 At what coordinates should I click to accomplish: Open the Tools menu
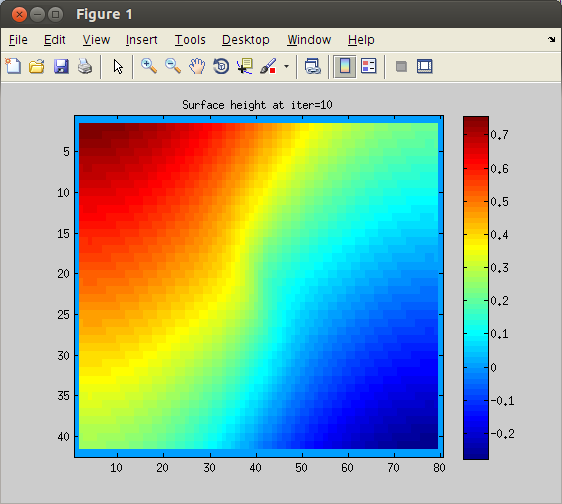[x=190, y=40]
